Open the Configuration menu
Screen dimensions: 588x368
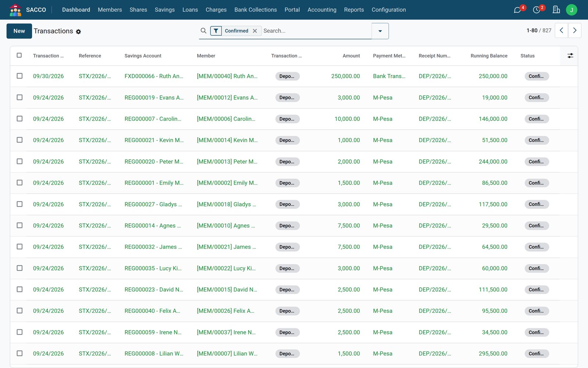click(x=389, y=10)
